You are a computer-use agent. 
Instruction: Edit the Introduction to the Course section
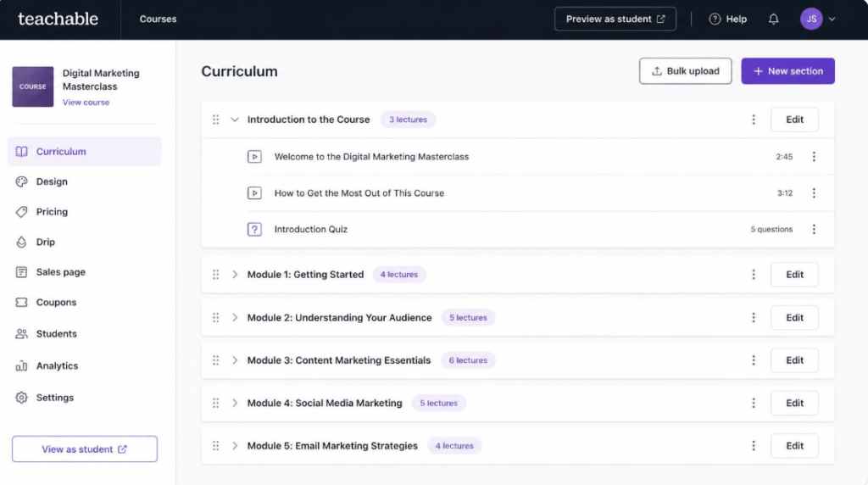tap(794, 120)
